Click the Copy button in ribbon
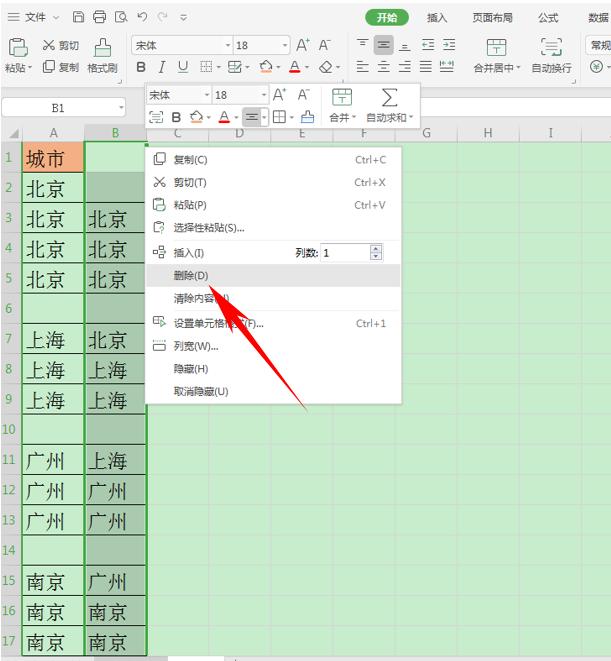 coord(61,67)
